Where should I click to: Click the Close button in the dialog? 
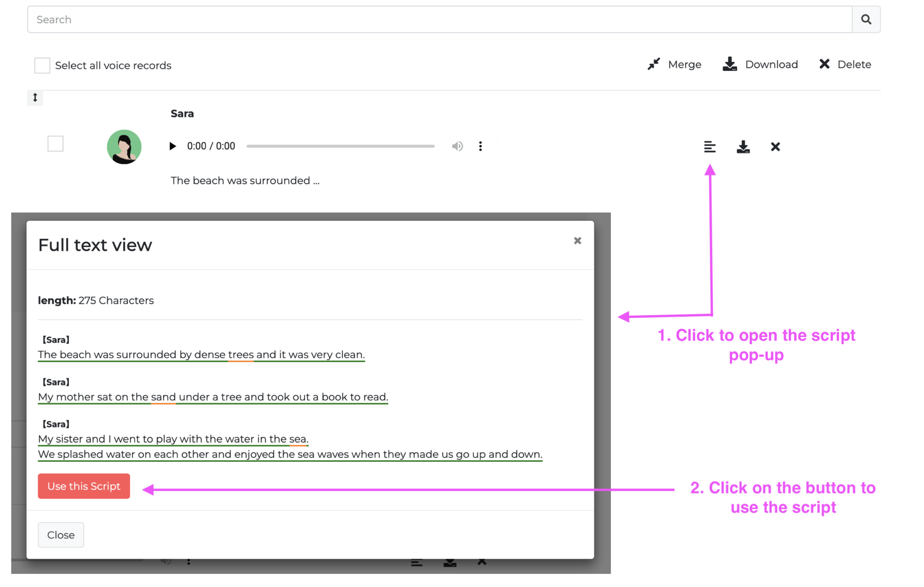[x=61, y=535]
